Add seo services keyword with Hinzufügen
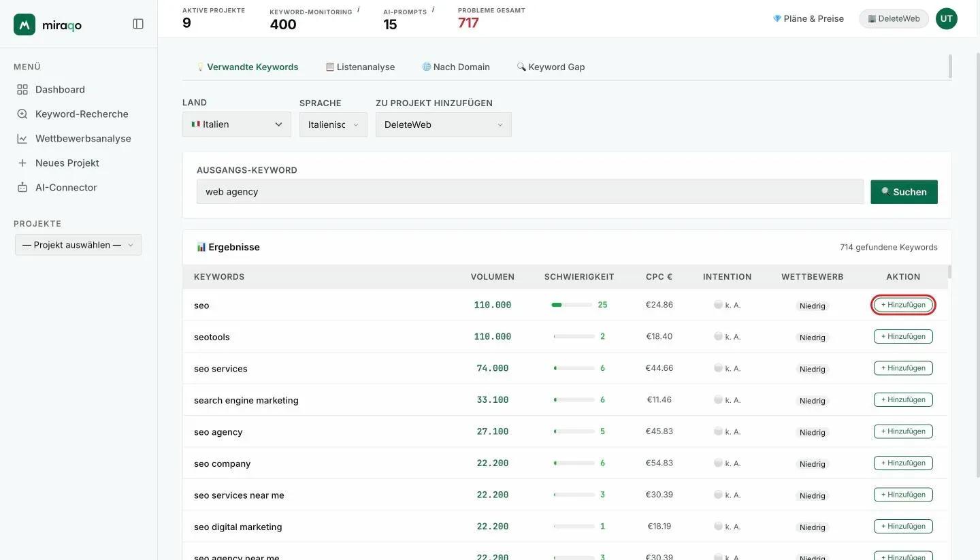Viewport: 980px width, 560px height. coord(903,368)
